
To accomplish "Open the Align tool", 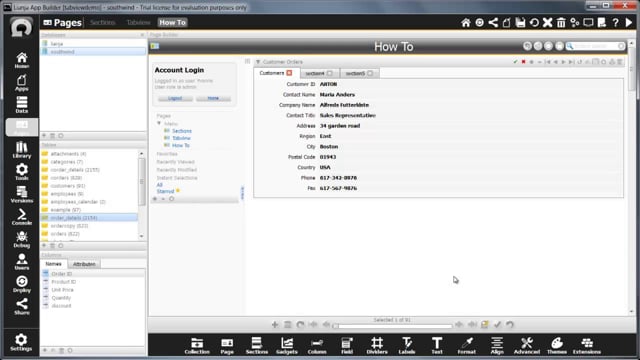I will [x=497, y=346].
